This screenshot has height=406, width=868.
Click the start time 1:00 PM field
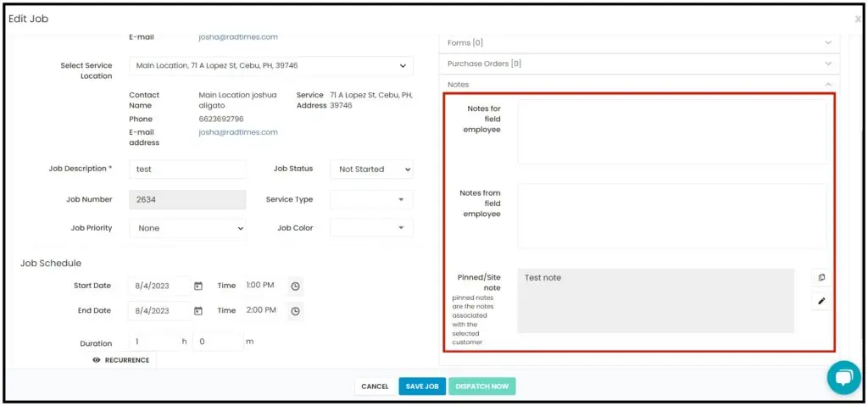tap(260, 286)
